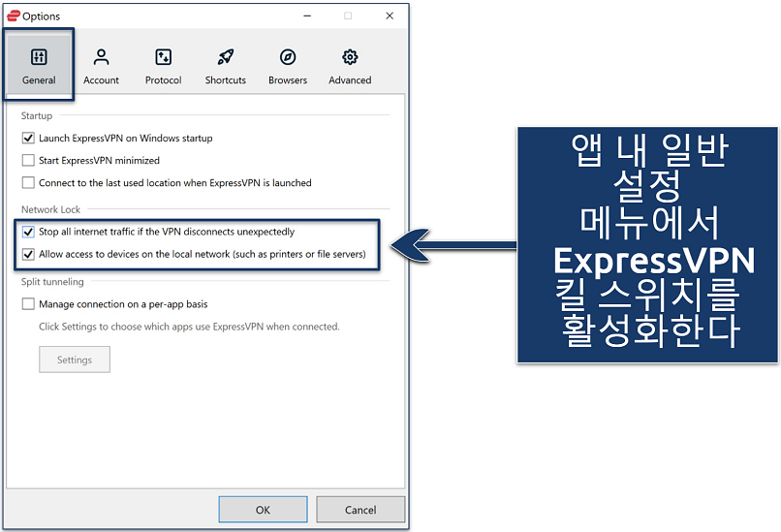
Task: Close the Options window
Action: [390, 16]
